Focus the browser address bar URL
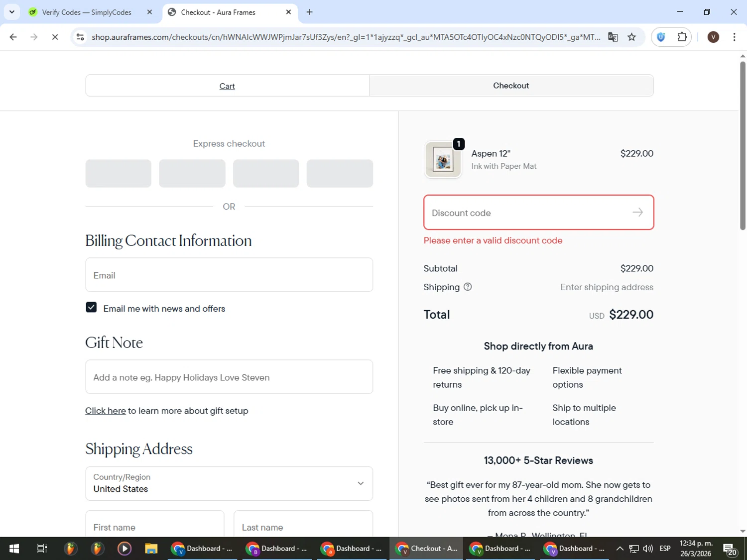Image resolution: width=747 pixels, height=560 pixels. [x=346, y=37]
